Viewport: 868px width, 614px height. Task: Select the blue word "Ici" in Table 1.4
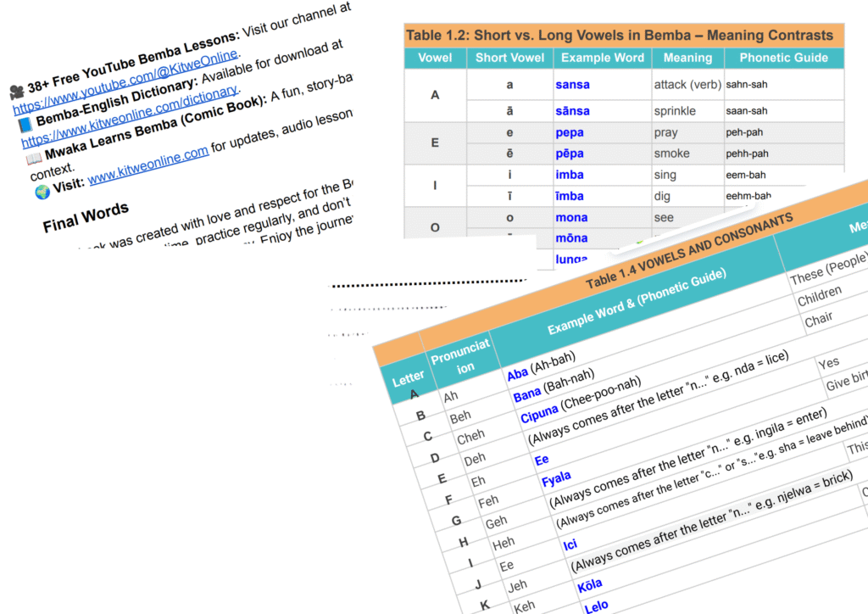click(570, 544)
